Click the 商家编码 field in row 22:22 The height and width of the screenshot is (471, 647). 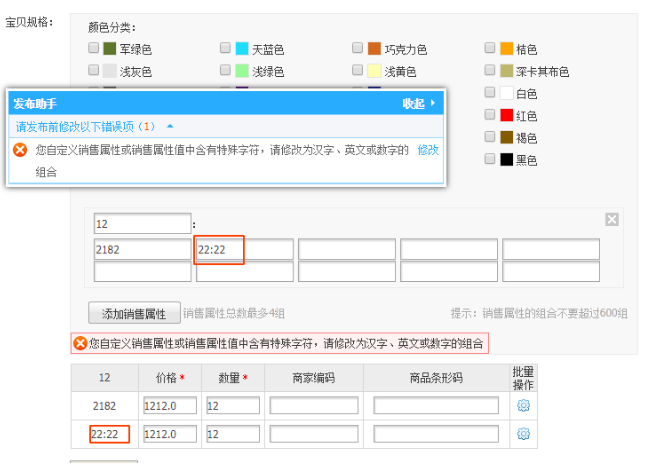[x=314, y=434]
